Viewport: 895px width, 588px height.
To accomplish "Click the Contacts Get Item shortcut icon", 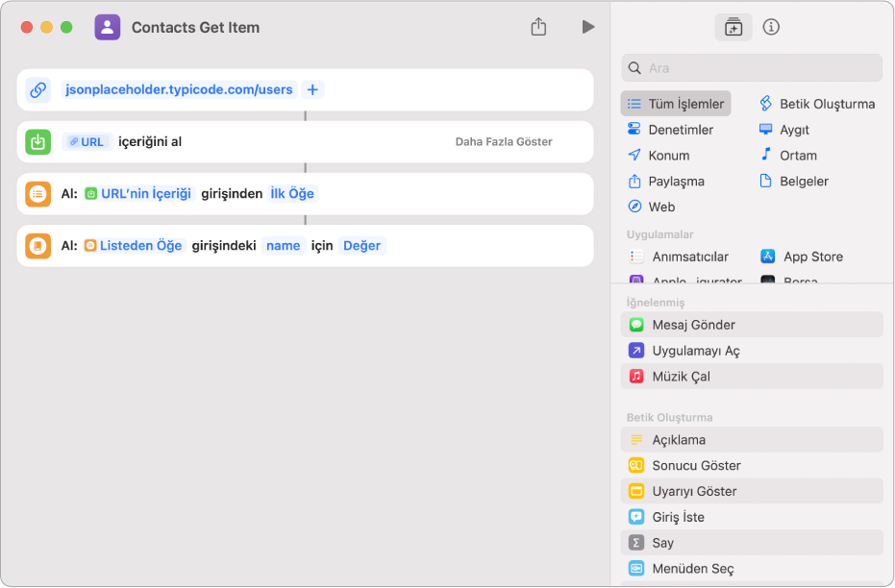I will [x=108, y=27].
